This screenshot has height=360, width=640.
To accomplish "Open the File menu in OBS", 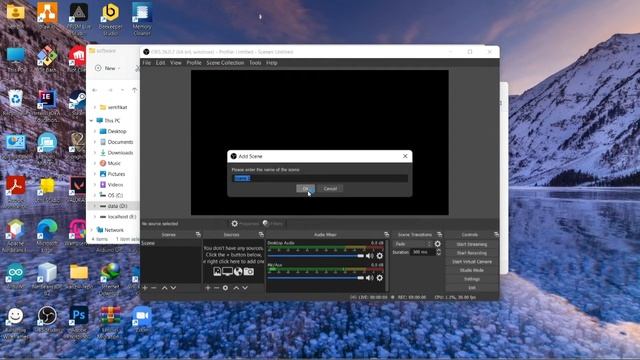I will 147,63.
